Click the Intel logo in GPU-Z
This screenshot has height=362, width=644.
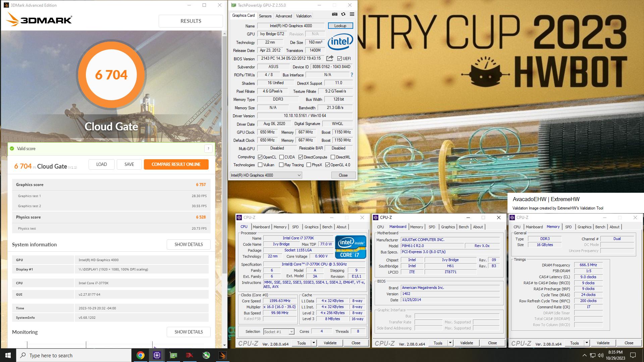(340, 42)
